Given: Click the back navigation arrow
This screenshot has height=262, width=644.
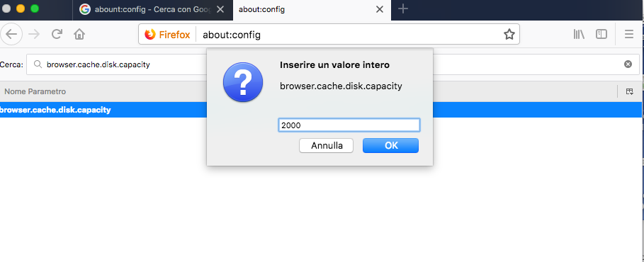Looking at the screenshot, I should coord(11,35).
